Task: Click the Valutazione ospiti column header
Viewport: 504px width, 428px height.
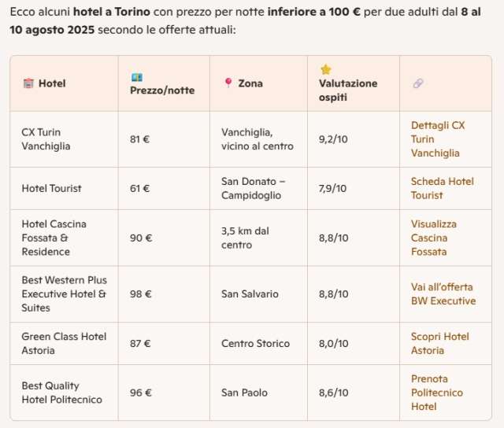Action: [348, 90]
